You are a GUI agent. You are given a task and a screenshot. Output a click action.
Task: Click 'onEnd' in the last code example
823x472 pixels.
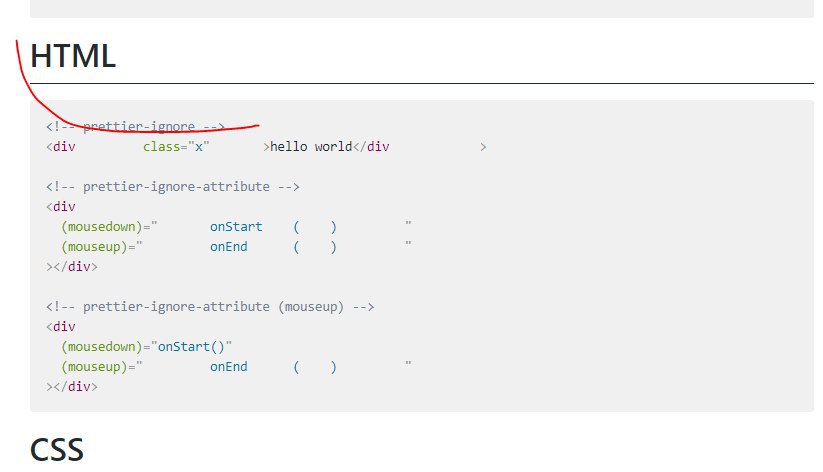point(229,366)
